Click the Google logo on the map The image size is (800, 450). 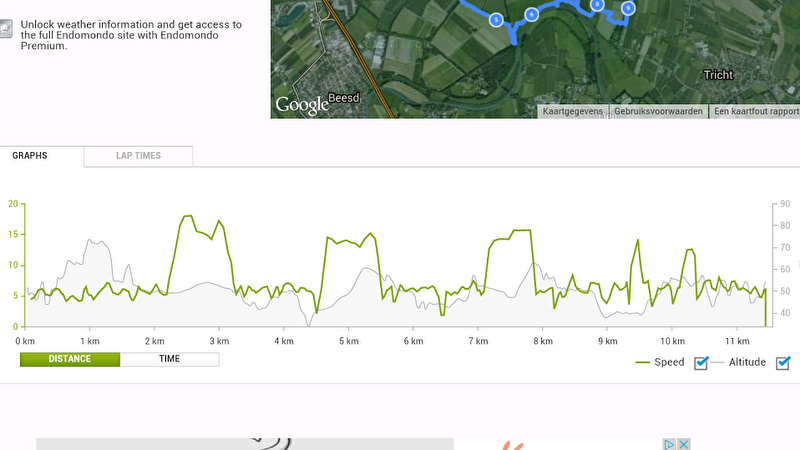pyautogui.click(x=302, y=105)
